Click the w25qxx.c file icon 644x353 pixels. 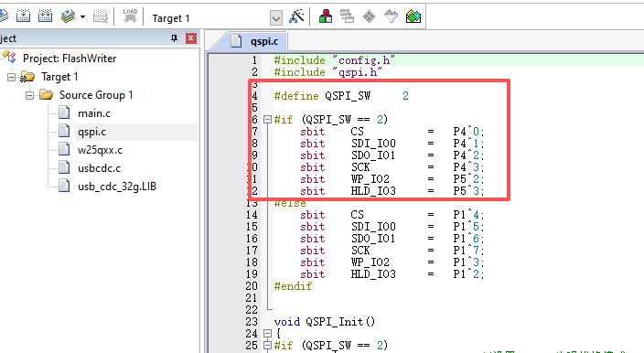(64, 148)
